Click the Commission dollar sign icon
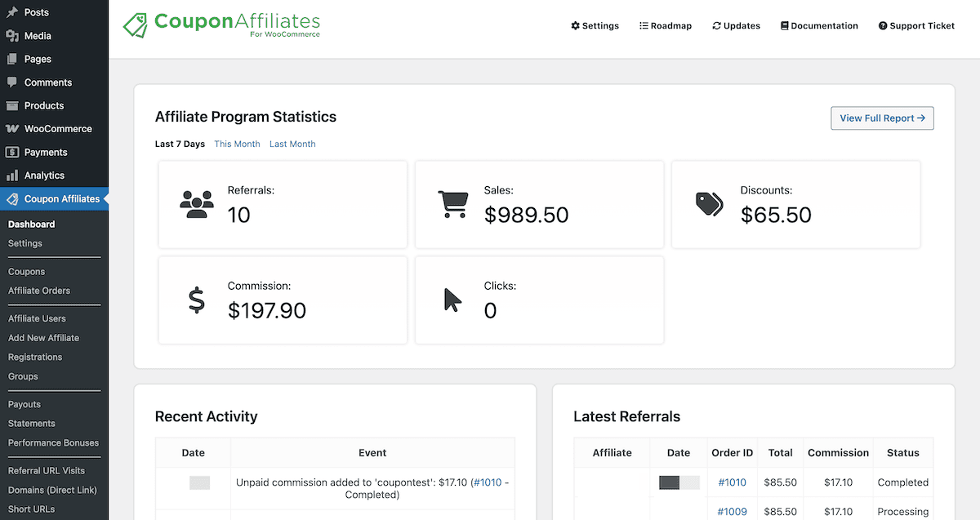The height and width of the screenshot is (520, 980). tap(197, 300)
